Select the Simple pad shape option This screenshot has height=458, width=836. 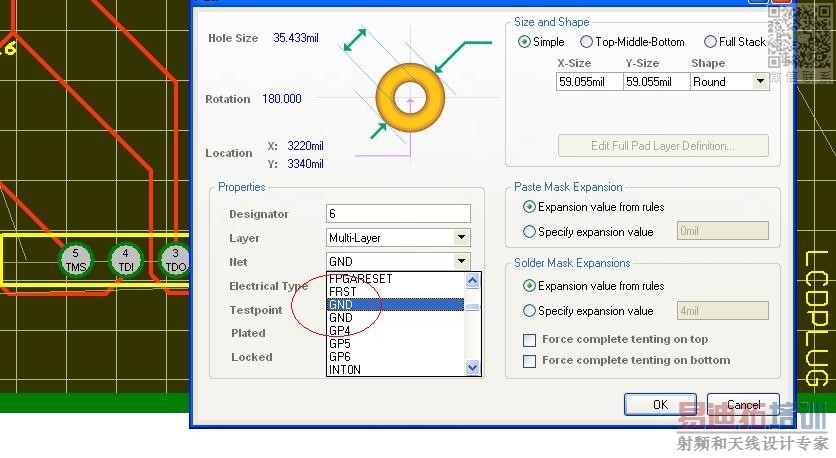pos(541,42)
